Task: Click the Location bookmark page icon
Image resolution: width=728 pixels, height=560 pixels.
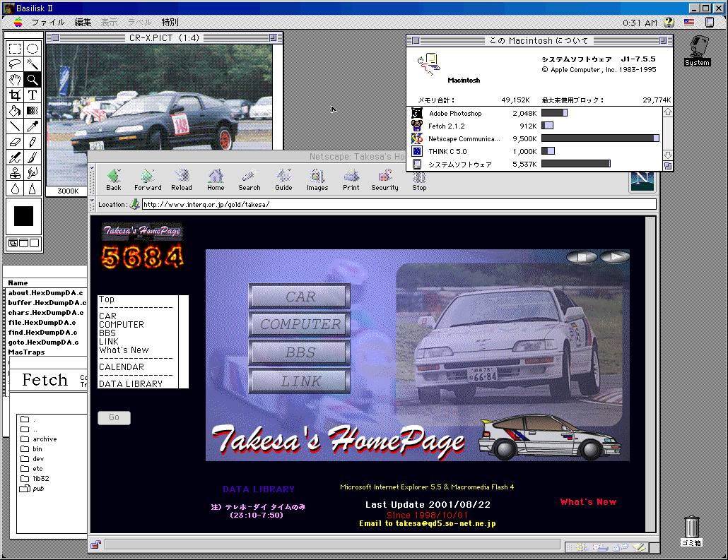Action: [x=134, y=204]
